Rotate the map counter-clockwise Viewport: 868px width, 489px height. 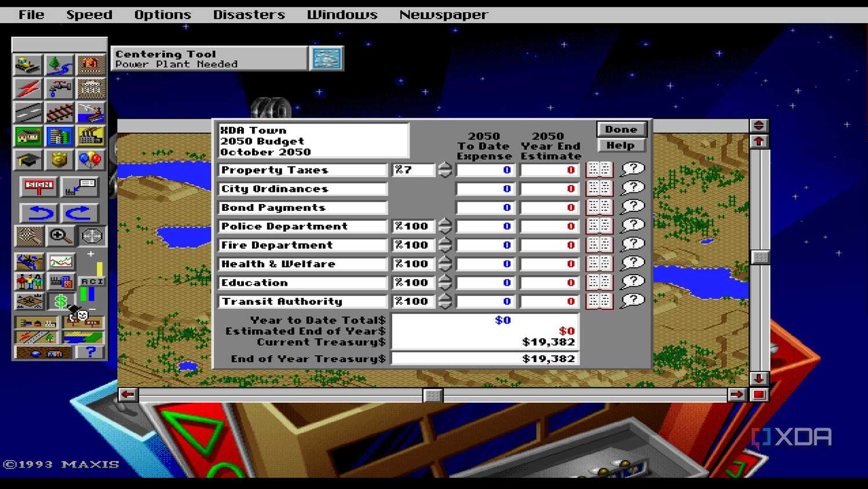(39, 213)
